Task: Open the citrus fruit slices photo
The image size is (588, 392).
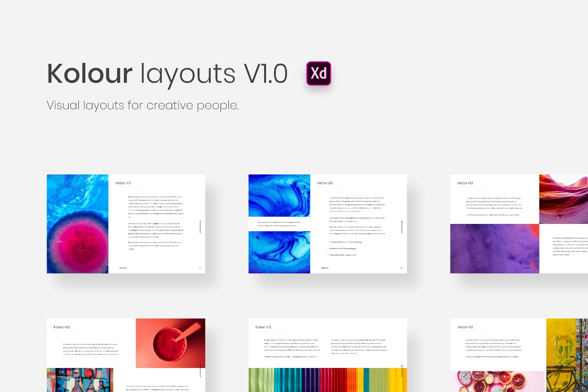Action: click(x=498, y=381)
